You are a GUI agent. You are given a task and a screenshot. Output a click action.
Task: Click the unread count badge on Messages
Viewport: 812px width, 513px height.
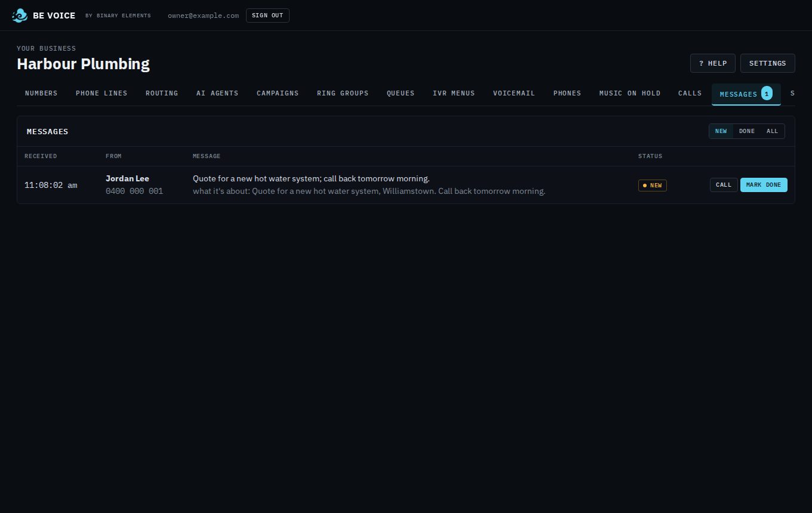click(767, 94)
